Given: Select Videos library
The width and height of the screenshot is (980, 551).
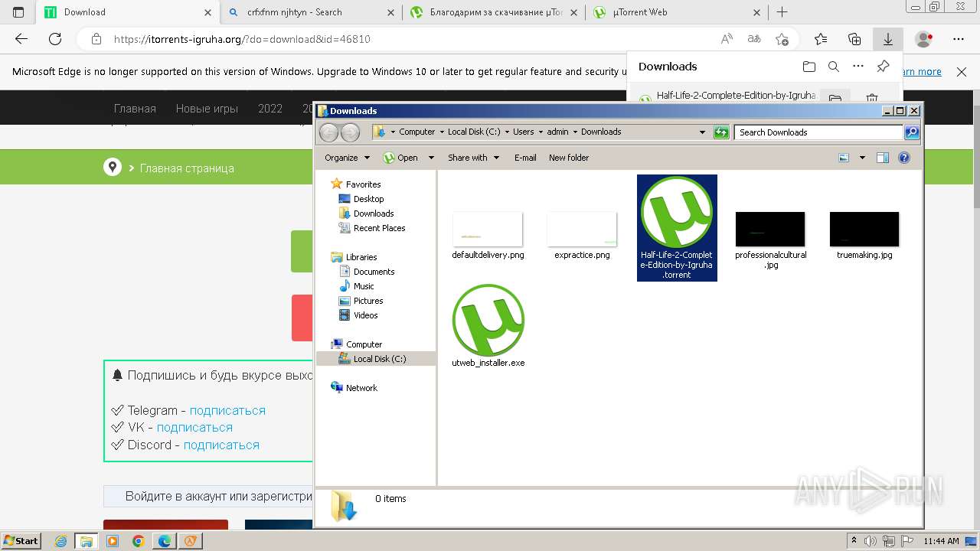Looking at the screenshot, I should [365, 315].
